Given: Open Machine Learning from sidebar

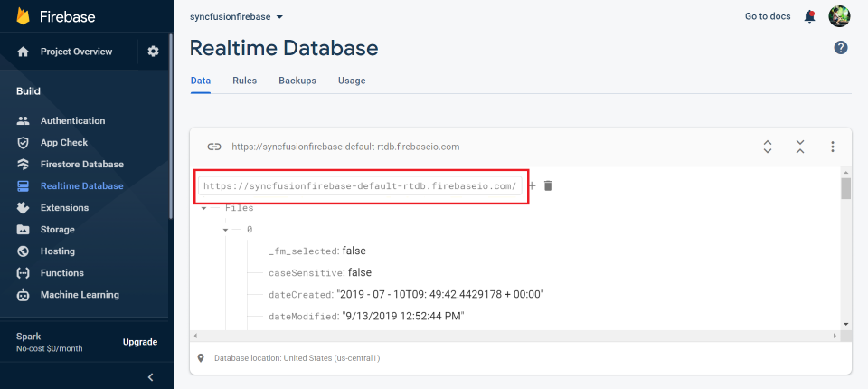Looking at the screenshot, I should [80, 295].
